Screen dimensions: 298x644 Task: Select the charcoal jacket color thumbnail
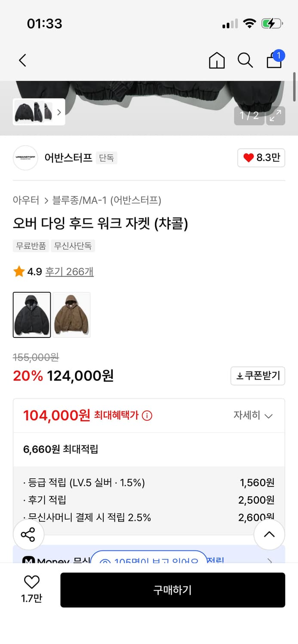pos(31,314)
